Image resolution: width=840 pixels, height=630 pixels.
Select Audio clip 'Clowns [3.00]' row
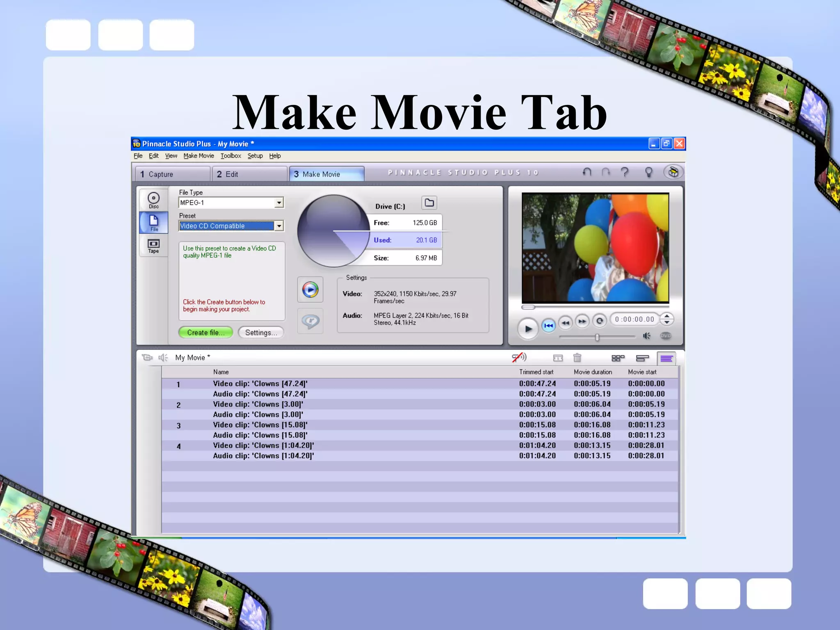pos(420,414)
